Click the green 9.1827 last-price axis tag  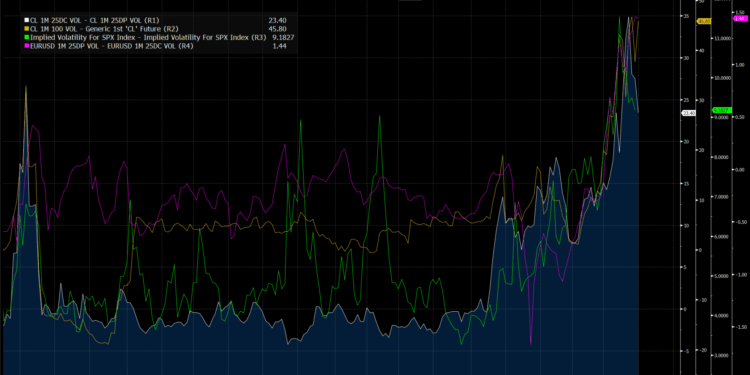click(721, 110)
